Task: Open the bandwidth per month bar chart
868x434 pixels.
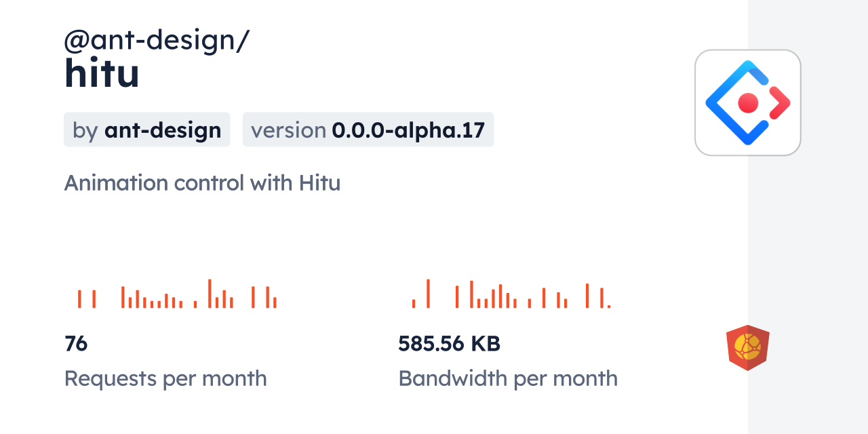Action: click(x=511, y=294)
